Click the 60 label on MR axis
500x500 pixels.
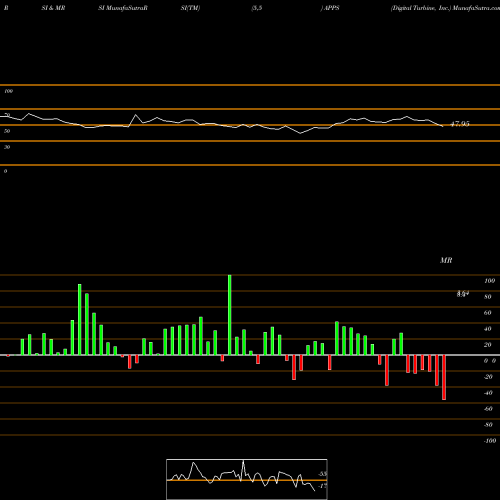488,313
